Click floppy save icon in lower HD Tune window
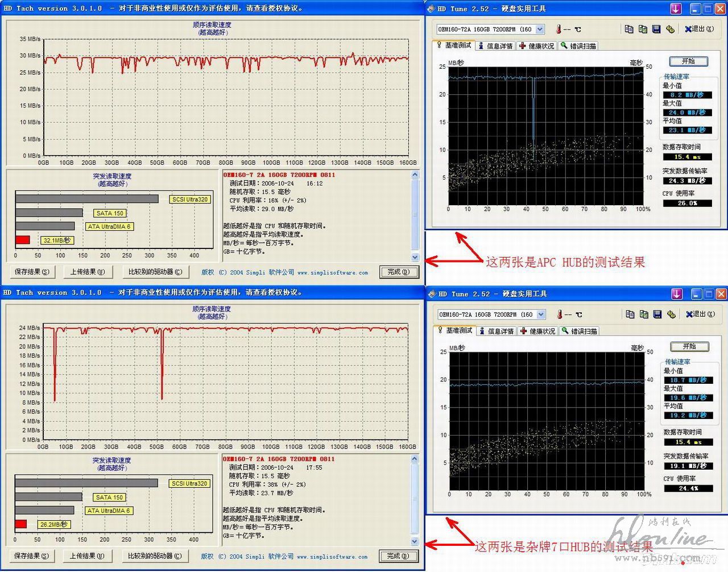The image size is (728, 572). pyautogui.click(x=657, y=314)
